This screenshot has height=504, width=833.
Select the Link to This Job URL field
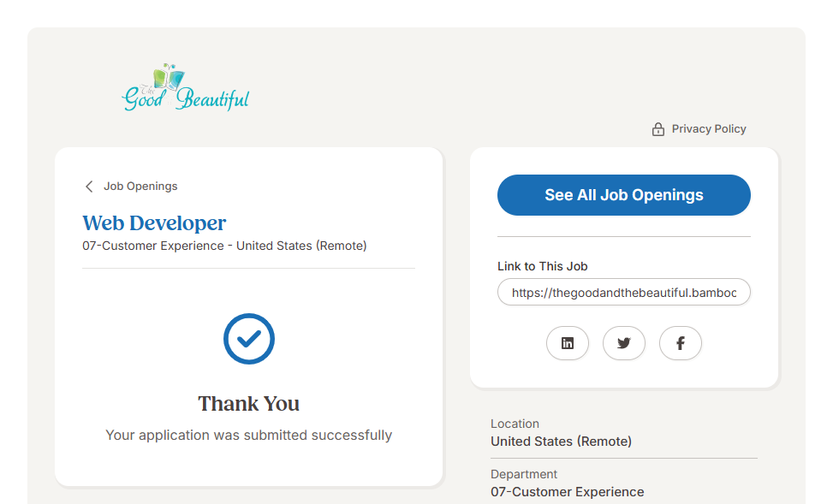pos(623,293)
